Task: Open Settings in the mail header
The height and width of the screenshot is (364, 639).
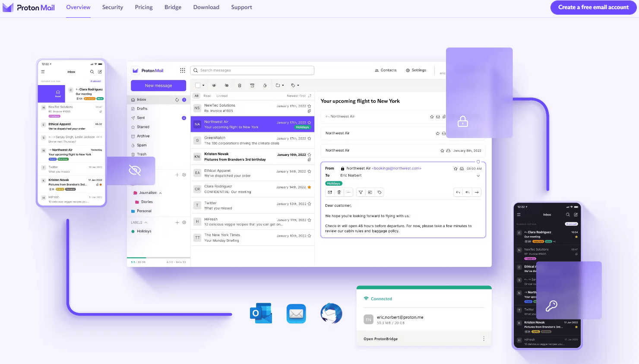Action: [x=416, y=70]
